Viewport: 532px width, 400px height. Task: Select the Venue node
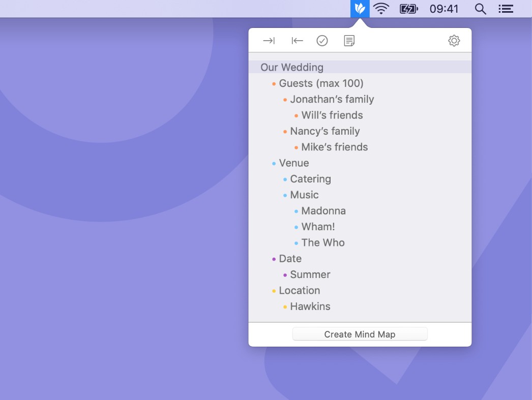click(x=294, y=163)
